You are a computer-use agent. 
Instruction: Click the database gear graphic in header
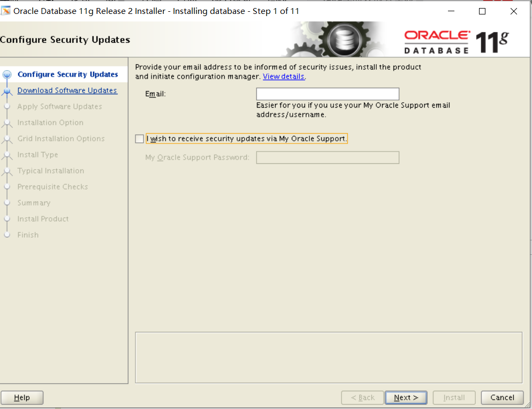point(344,40)
